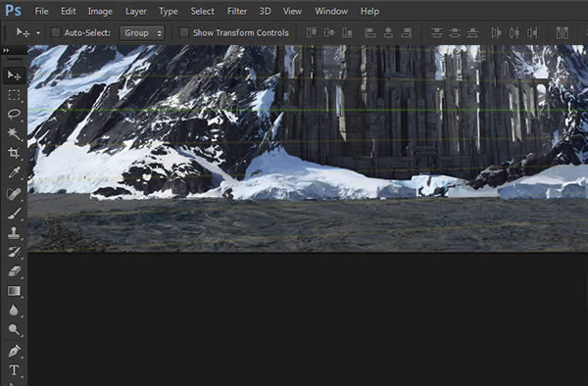Expand the collapsed tools panel arrows
Image resolution: width=588 pixels, height=386 pixels.
(6, 50)
